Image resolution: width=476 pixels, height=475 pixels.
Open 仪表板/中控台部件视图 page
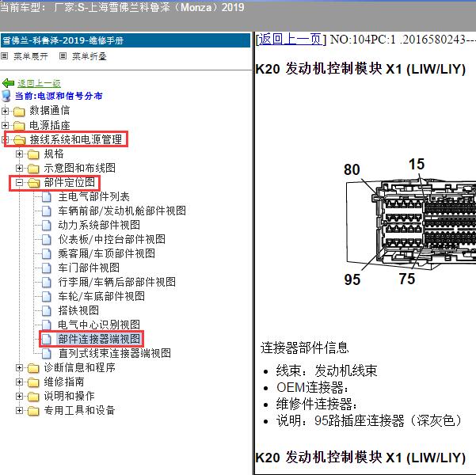[x=112, y=239]
